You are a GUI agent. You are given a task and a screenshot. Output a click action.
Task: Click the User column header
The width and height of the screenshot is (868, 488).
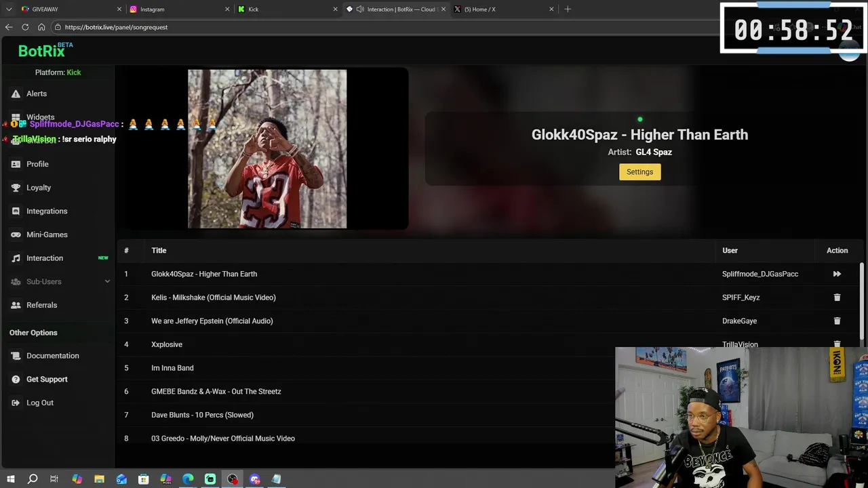[x=730, y=251]
